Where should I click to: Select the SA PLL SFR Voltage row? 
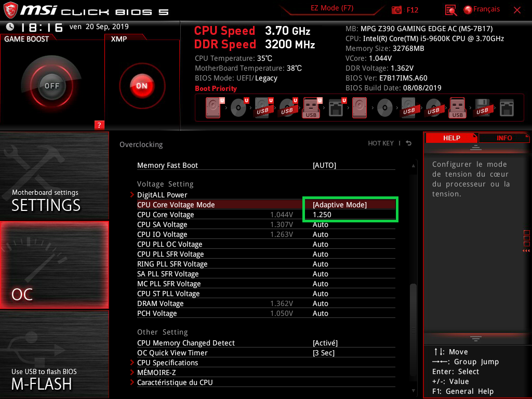[266, 274]
